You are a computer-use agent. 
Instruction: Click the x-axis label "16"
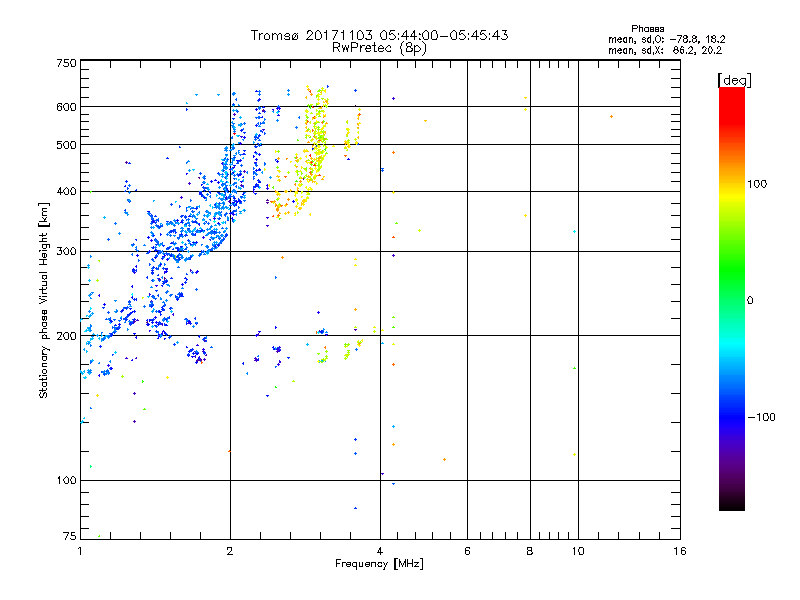680,551
